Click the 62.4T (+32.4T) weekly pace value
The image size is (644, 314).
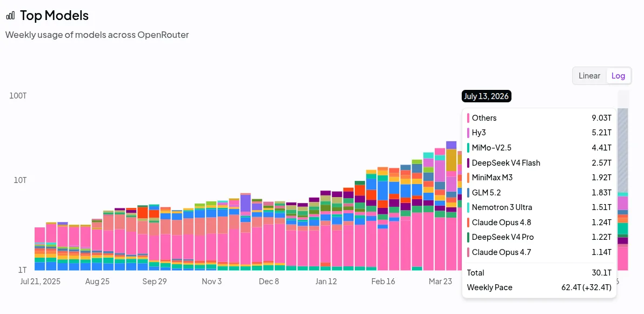pos(586,287)
